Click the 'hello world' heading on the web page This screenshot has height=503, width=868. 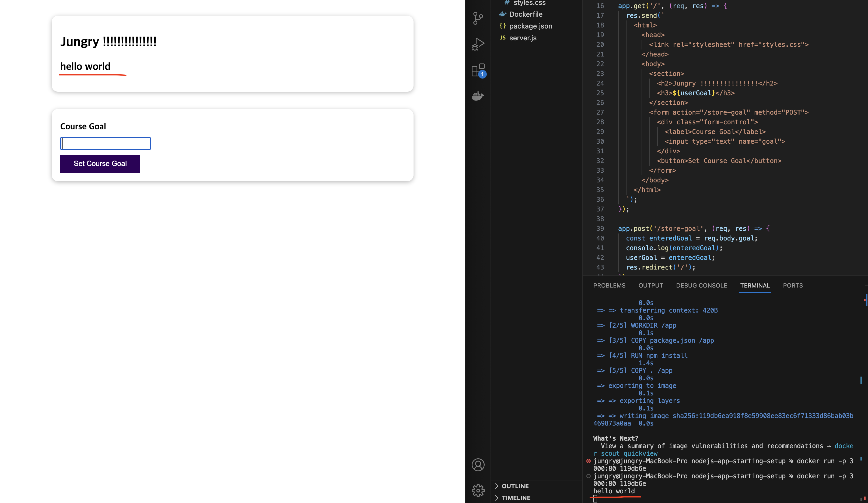(85, 66)
